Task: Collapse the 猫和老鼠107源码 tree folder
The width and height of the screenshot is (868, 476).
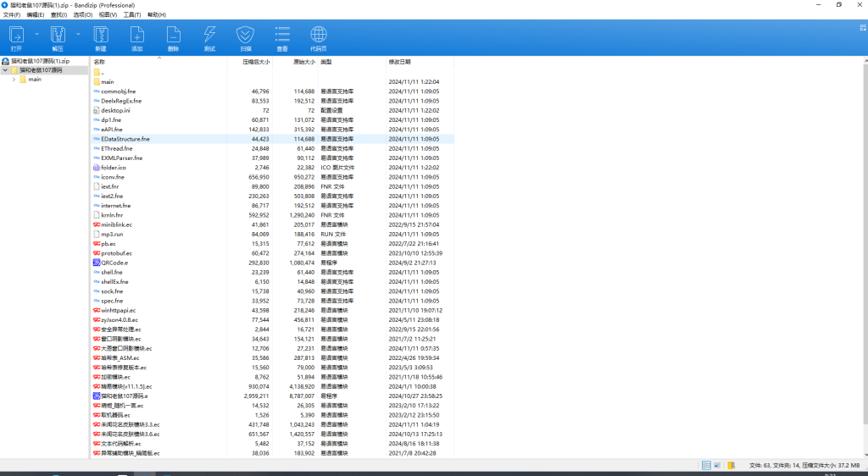Action: (6, 70)
